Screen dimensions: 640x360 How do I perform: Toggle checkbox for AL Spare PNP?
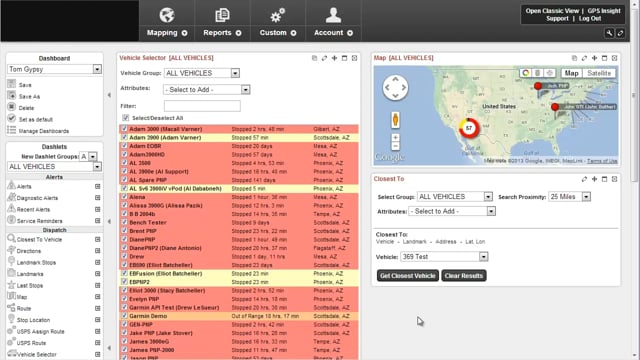coord(124,180)
